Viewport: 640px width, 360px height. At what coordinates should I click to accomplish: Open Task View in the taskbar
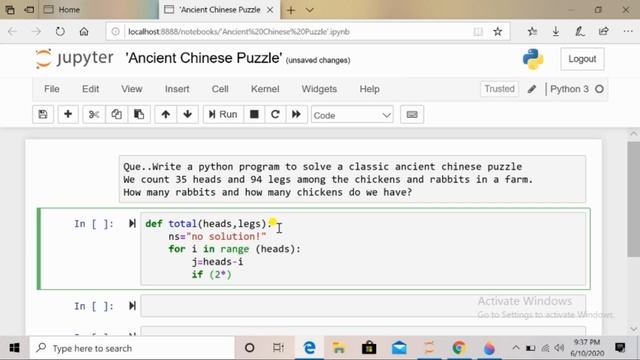pyautogui.click(x=278, y=348)
